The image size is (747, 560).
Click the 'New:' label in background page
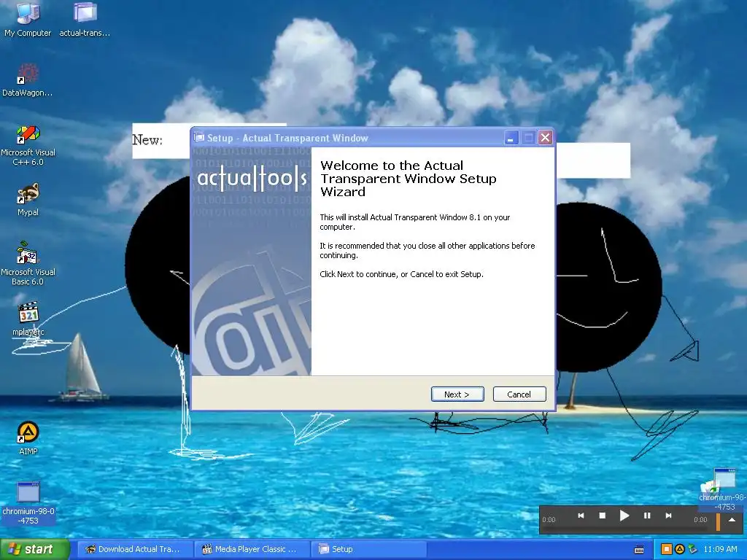(147, 140)
